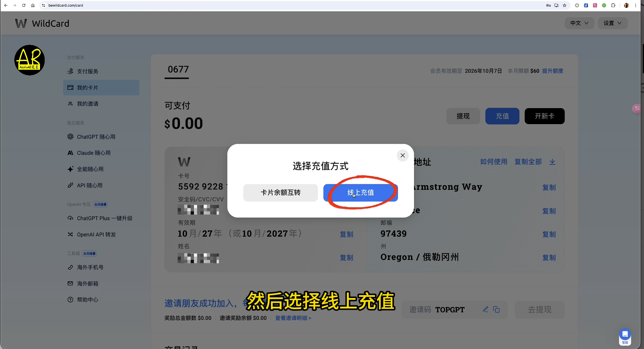The height and width of the screenshot is (349, 644).
Task: Click the browser reload button
Action: pyautogui.click(x=24, y=5)
